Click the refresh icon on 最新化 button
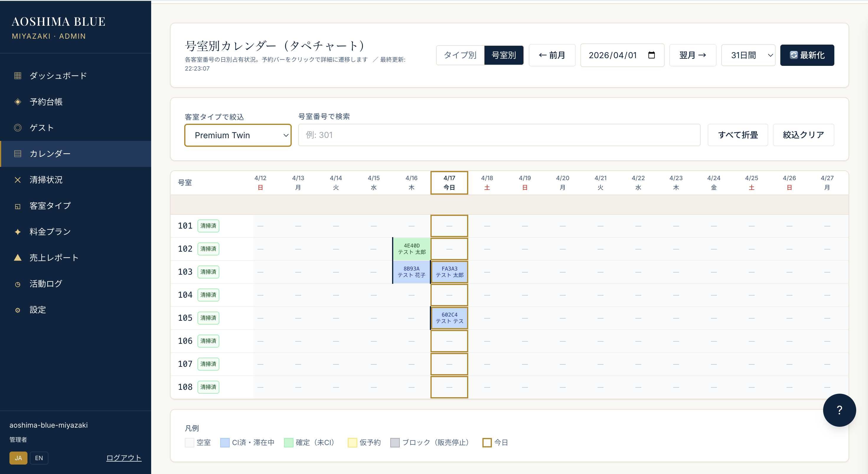 794,55
